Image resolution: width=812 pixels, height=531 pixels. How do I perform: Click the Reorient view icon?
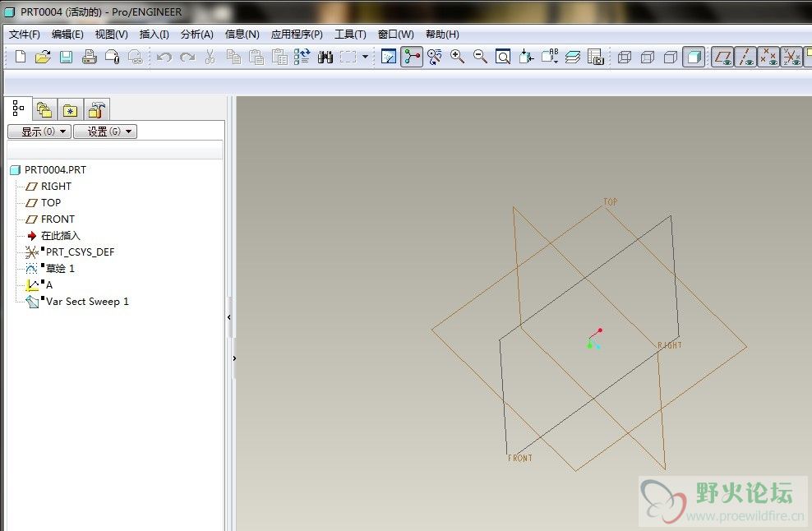coord(526,57)
